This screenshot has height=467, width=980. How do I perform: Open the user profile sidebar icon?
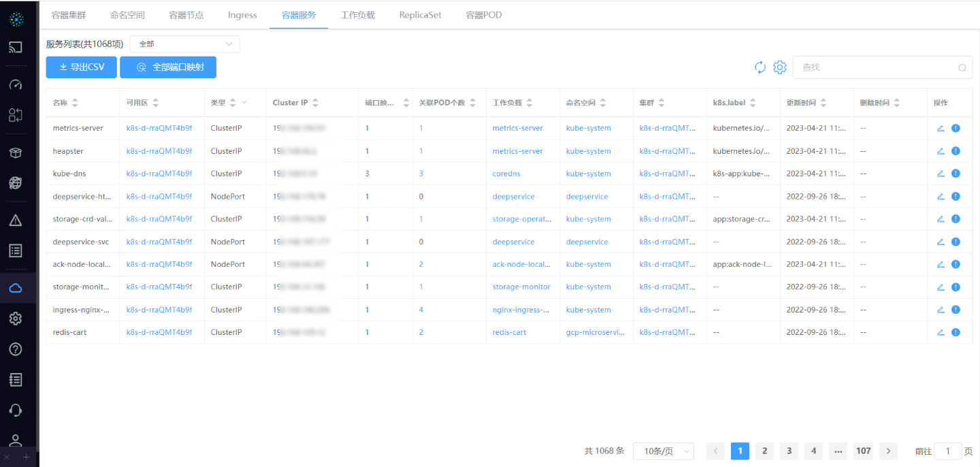tap(16, 440)
